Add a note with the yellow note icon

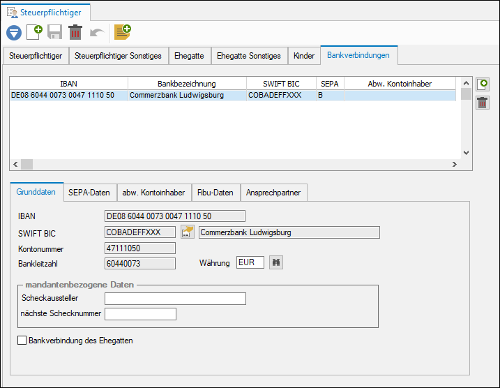pyautogui.click(x=122, y=32)
